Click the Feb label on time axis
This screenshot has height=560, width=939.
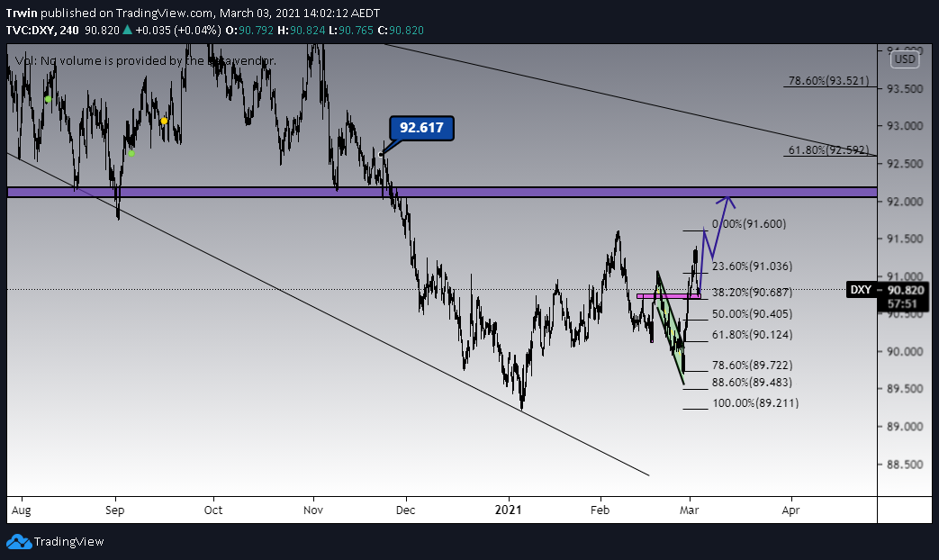click(x=600, y=510)
